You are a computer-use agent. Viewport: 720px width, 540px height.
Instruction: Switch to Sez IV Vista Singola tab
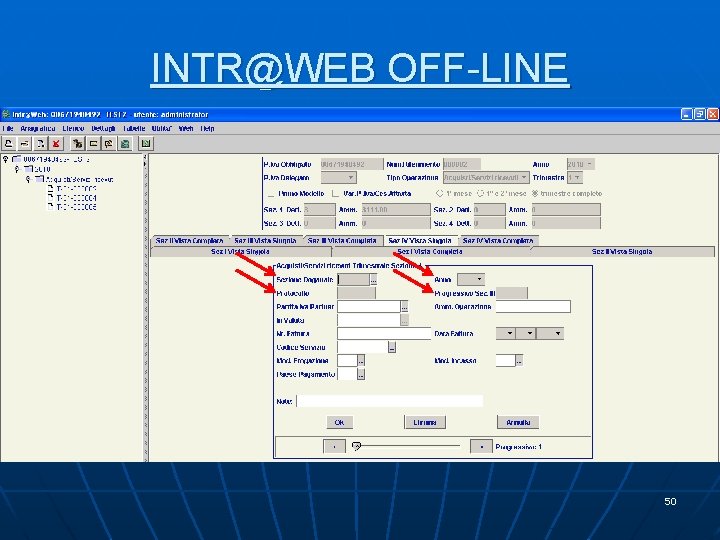pos(420,241)
